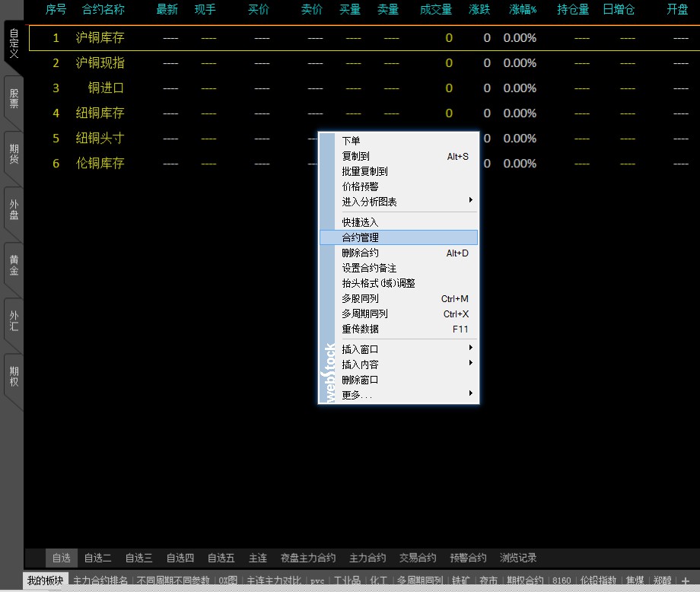Click the plus icon to add a board

[x=686, y=581]
